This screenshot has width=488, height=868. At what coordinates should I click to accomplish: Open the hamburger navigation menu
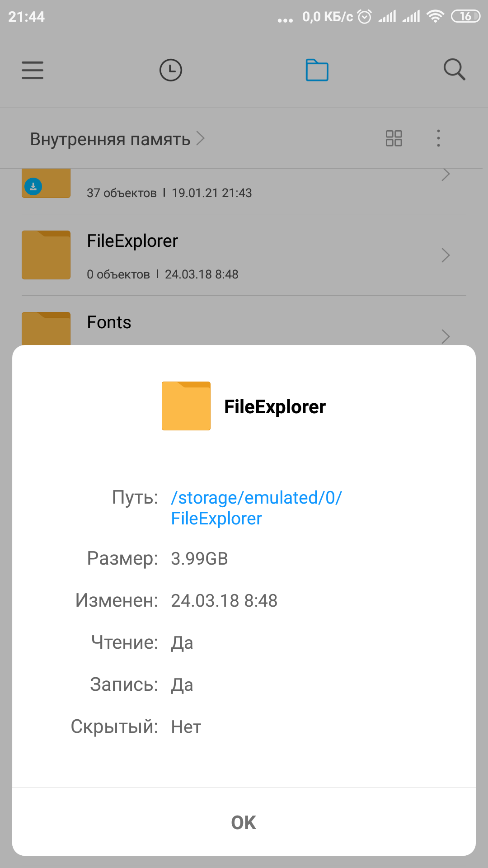coord(33,70)
